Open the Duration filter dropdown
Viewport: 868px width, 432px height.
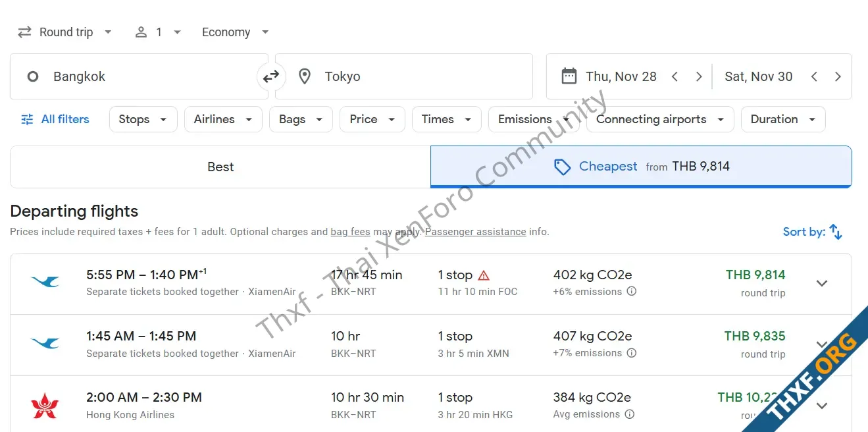click(783, 119)
